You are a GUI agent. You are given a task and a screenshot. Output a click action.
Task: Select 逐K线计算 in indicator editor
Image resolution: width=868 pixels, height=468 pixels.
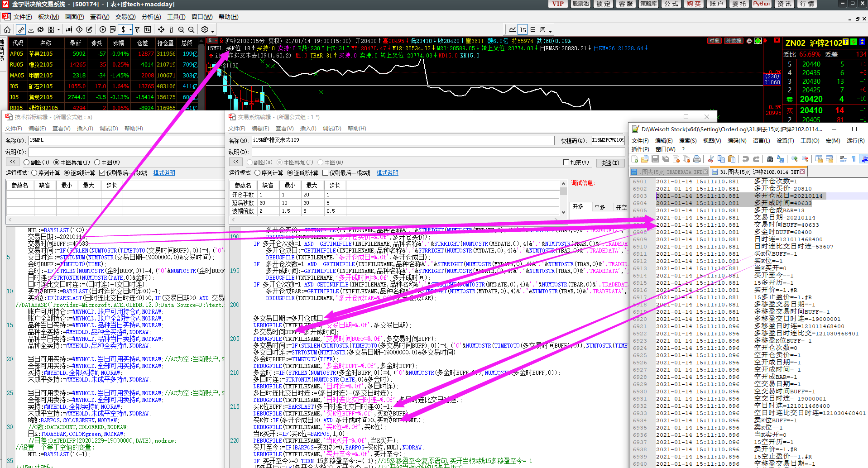pyautogui.click(x=80, y=173)
